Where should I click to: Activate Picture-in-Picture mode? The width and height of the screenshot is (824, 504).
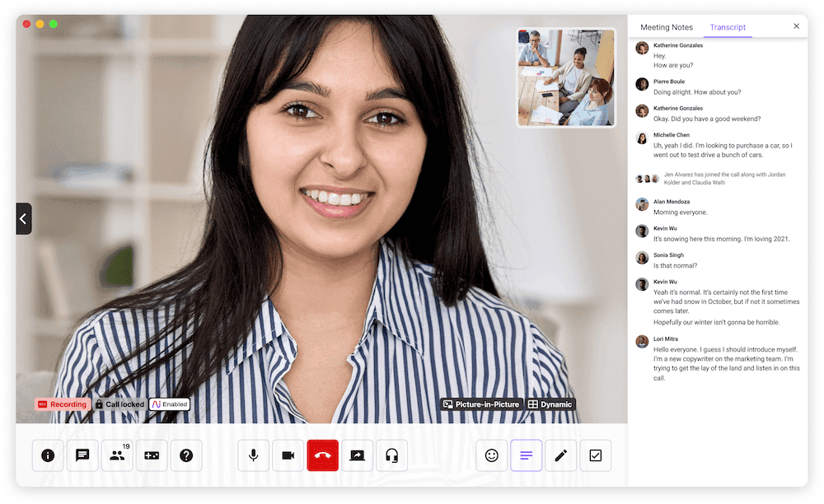[x=480, y=404]
